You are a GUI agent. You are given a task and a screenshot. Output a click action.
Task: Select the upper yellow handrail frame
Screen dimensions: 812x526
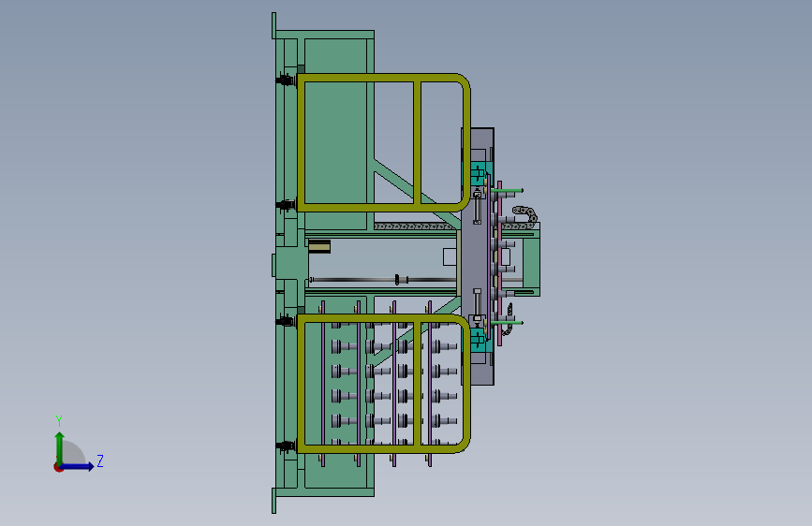tap(383, 143)
